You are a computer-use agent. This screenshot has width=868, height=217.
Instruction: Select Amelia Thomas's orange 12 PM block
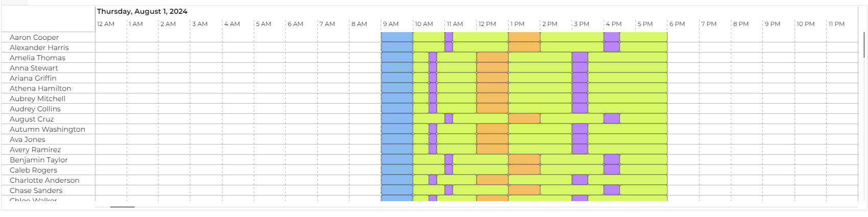coord(492,58)
